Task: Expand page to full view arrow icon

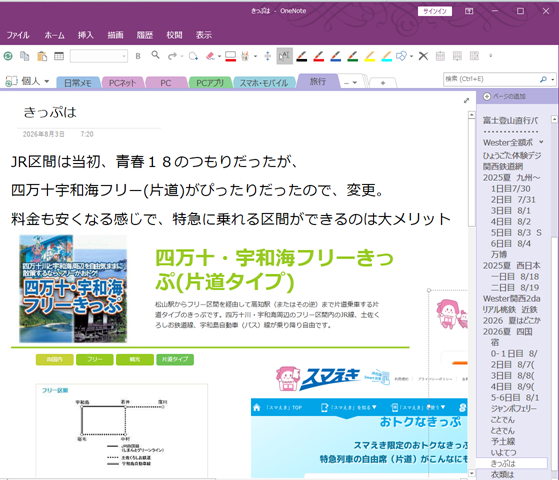Action: point(466,101)
